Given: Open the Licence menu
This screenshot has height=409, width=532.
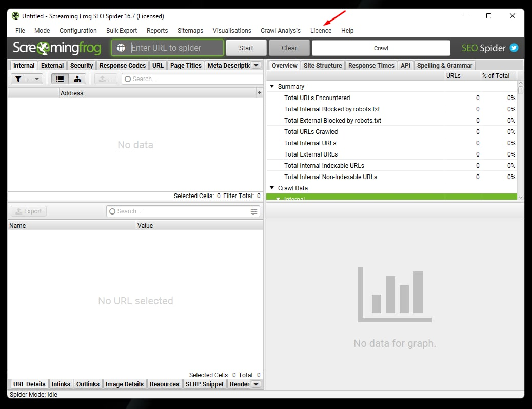Looking at the screenshot, I should 321,31.
